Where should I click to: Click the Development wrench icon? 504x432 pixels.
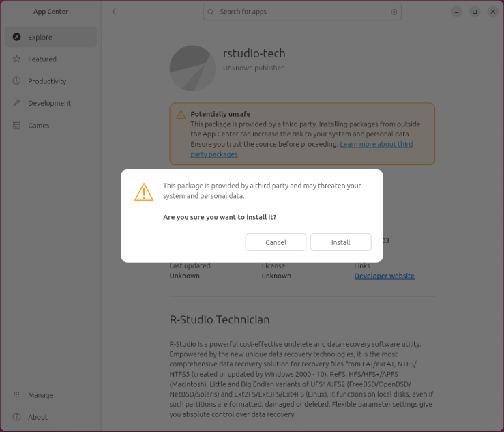(x=17, y=103)
